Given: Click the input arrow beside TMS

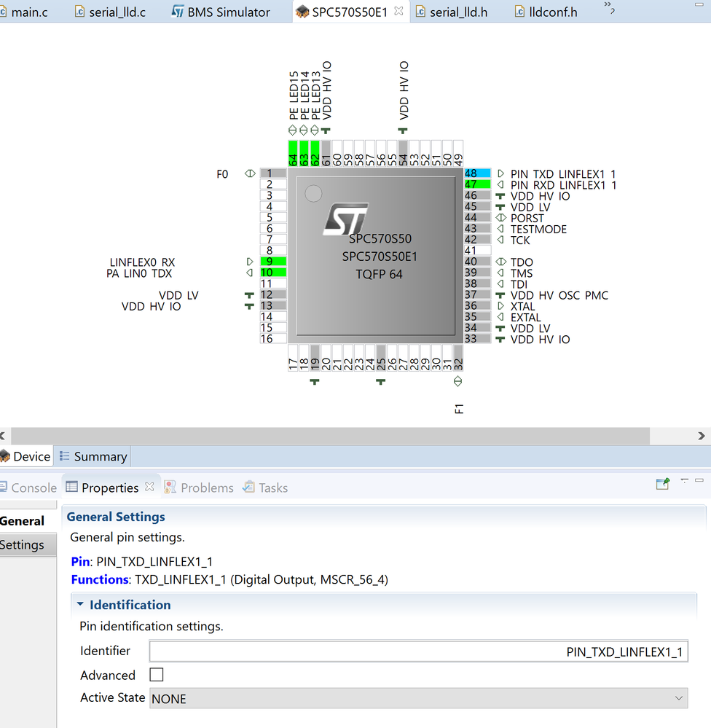Looking at the screenshot, I should pyautogui.click(x=500, y=273).
